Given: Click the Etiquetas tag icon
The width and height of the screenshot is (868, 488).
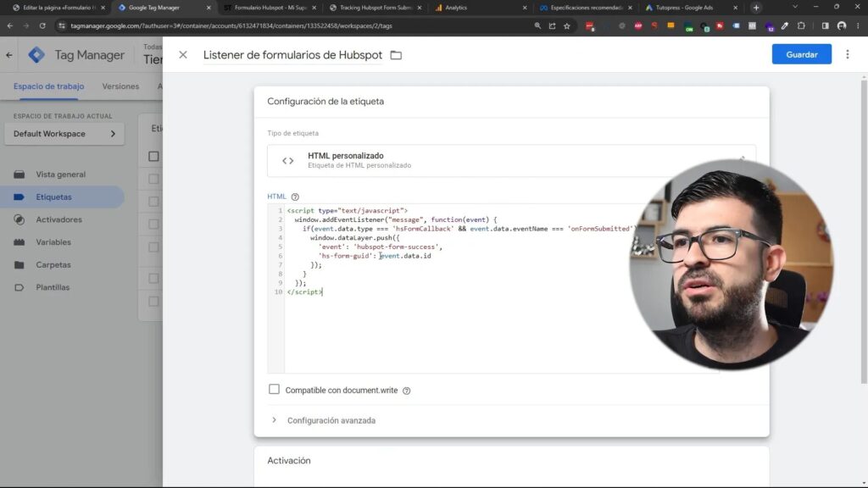Looking at the screenshot, I should 19,197.
